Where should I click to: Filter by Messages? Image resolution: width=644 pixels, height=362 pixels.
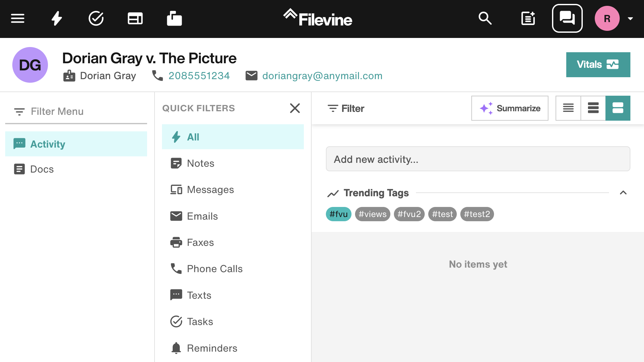click(x=233, y=189)
